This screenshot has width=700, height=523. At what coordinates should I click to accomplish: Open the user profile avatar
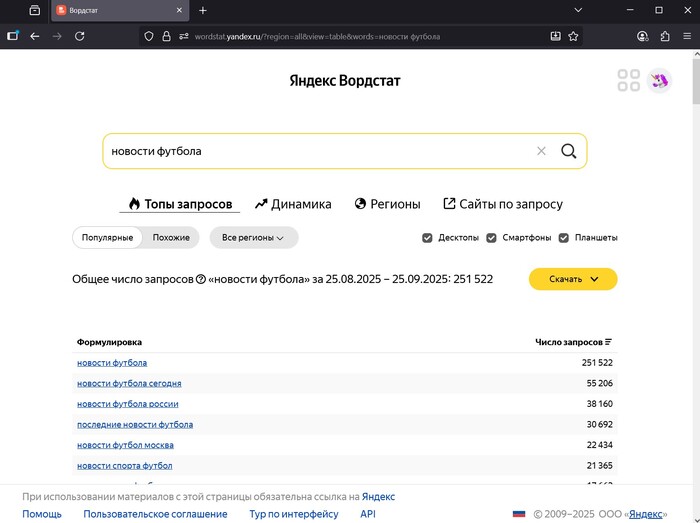(659, 81)
